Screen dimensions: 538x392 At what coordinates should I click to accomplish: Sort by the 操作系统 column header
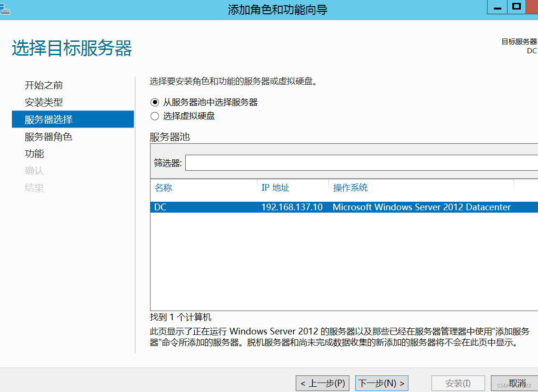[x=350, y=187]
